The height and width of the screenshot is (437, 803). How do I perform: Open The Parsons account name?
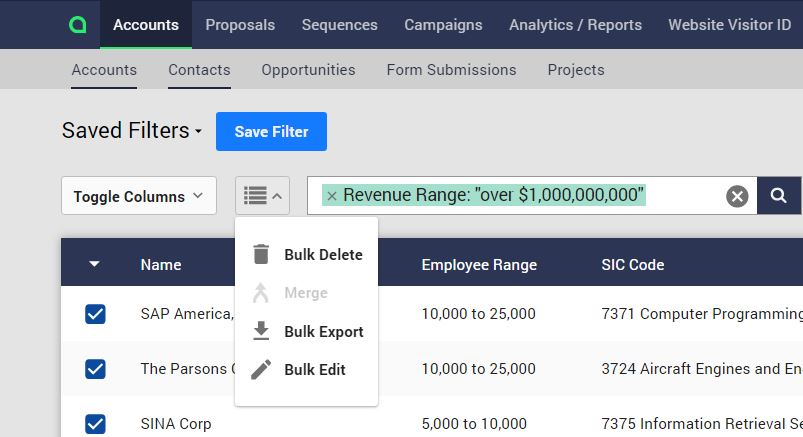pyautogui.click(x=187, y=368)
